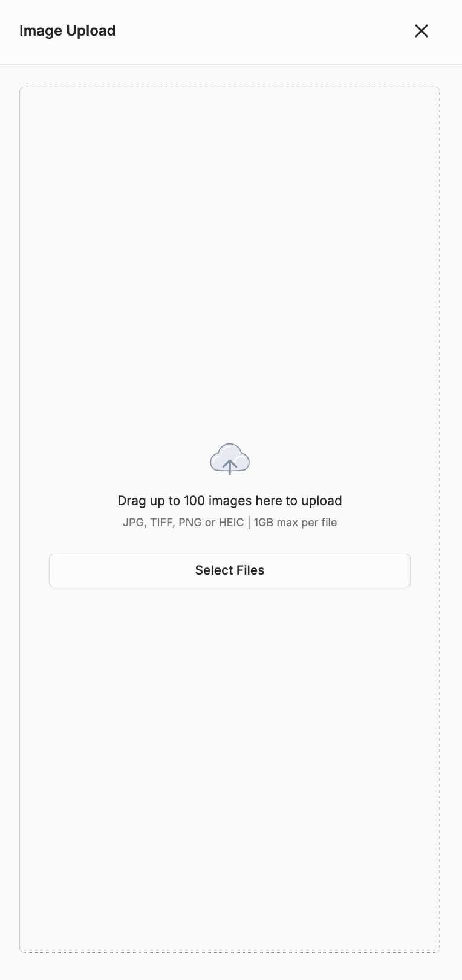Viewport: 462px width, 980px height.
Task: Click the Image Upload title
Action: (x=68, y=31)
